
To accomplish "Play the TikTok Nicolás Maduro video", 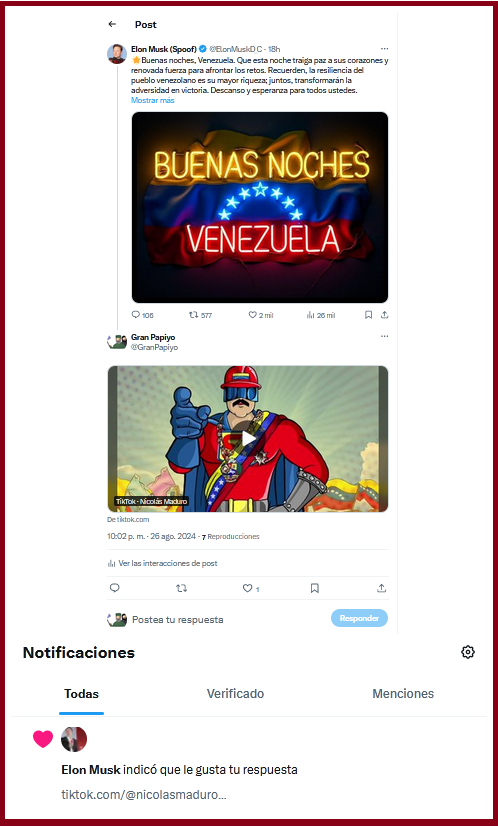I will (x=248, y=438).
